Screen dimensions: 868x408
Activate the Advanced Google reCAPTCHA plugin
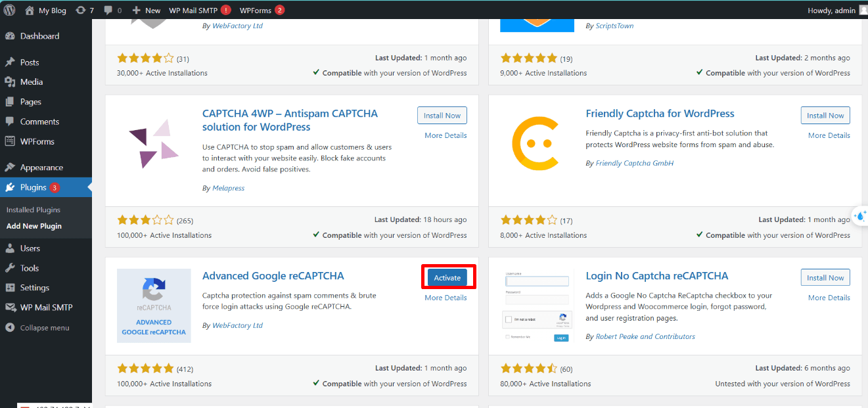pos(448,277)
